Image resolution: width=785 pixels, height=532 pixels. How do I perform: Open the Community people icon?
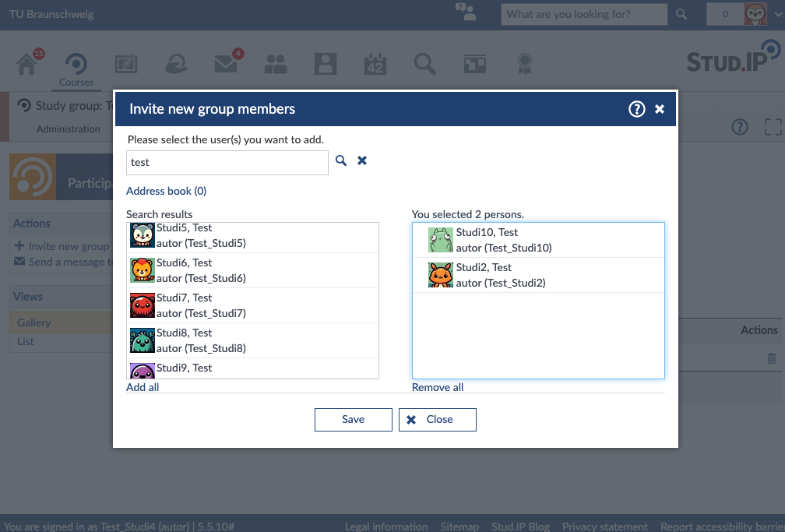(x=276, y=64)
